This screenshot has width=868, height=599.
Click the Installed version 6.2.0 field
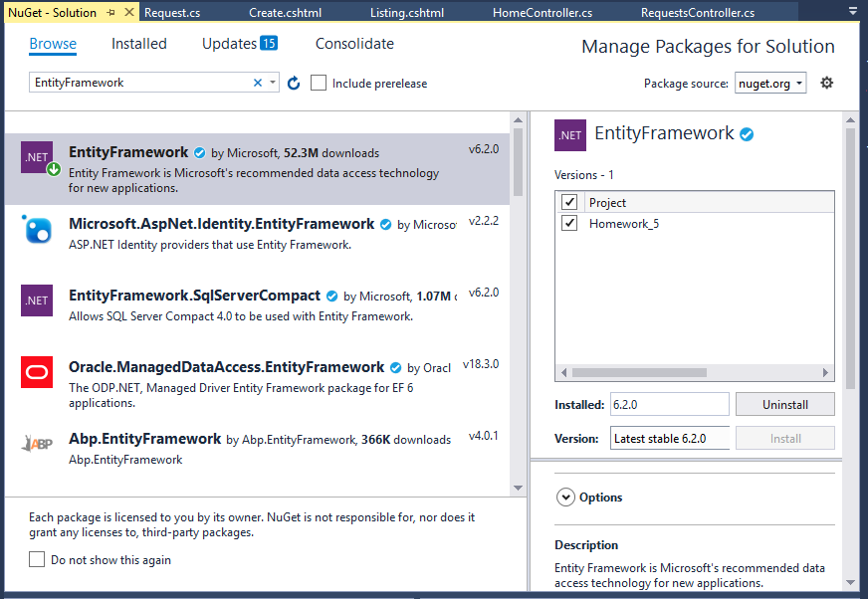point(670,405)
